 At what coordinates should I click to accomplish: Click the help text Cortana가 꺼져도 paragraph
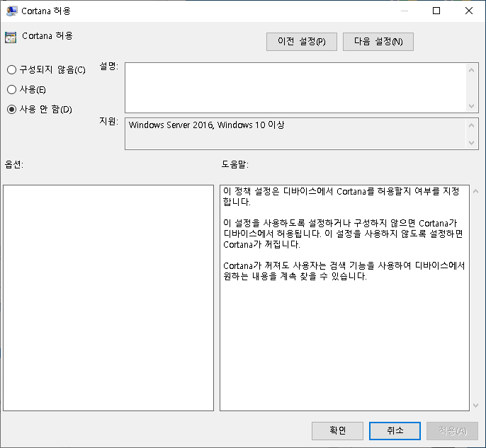(x=344, y=271)
